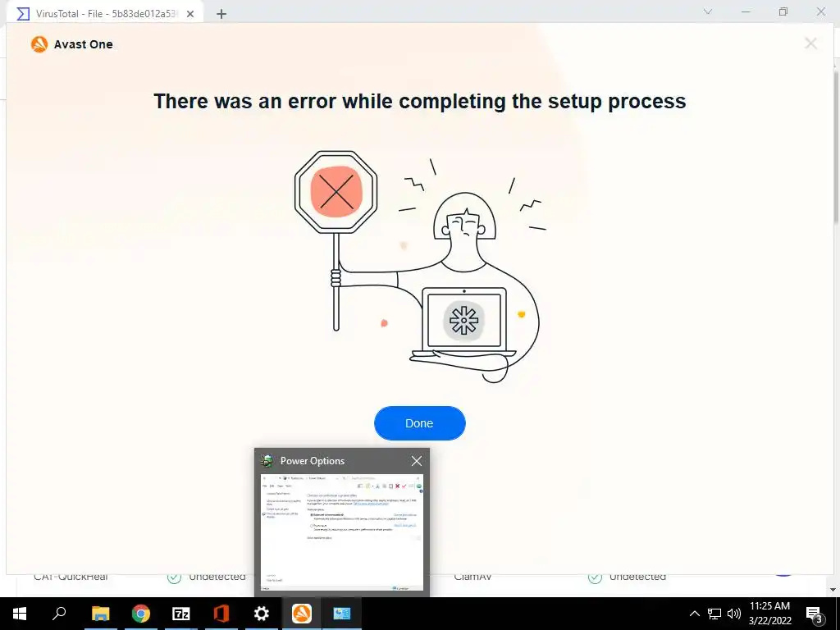Close the Power Options preview

pos(416,461)
